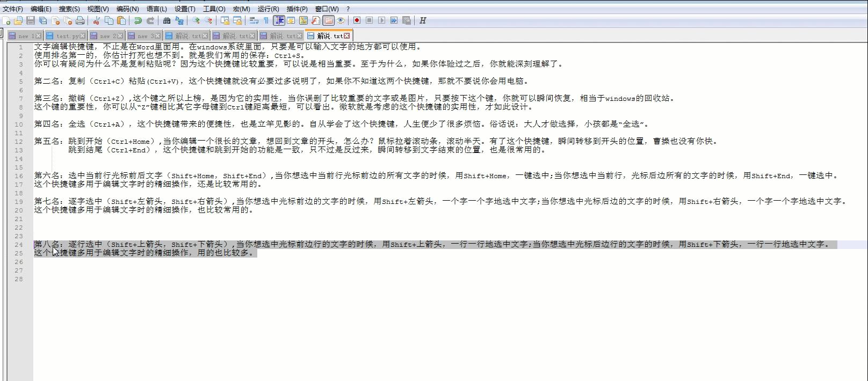Toggle Show All Characters pilcrow icon

(266, 20)
